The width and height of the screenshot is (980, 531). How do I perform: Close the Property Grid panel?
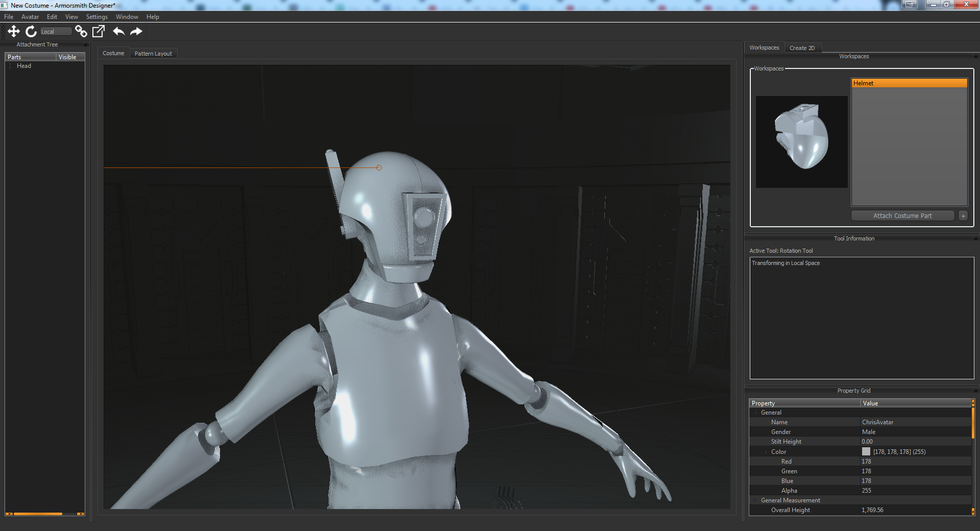coord(975,391)
